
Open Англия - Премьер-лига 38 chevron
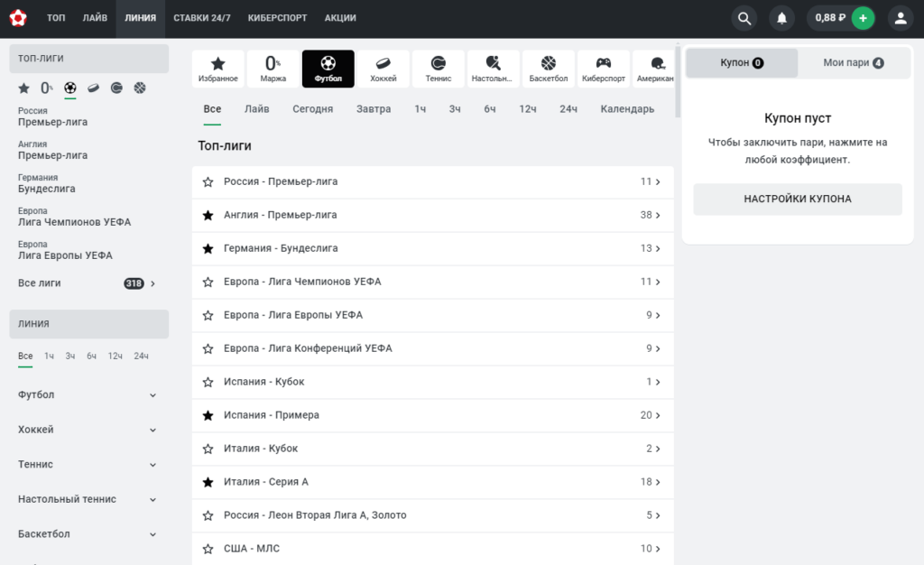click(x=658, y=215)
